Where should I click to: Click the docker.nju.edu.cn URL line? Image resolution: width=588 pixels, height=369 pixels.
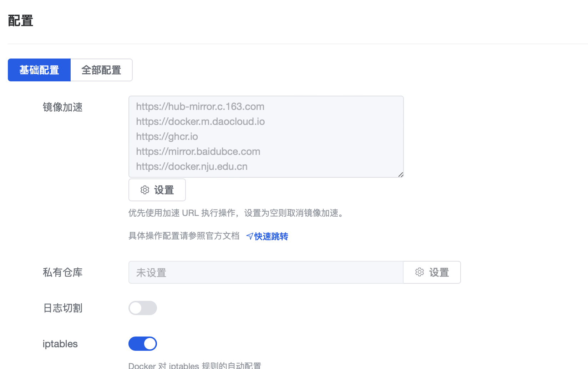click(192, 167)
